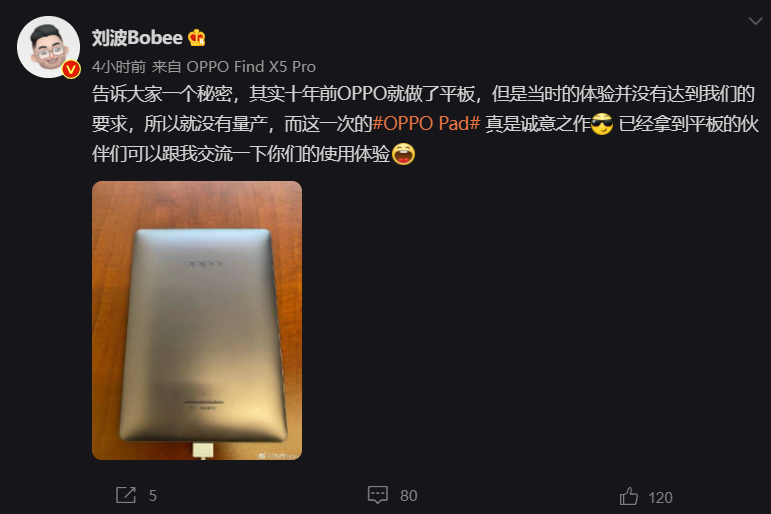Open the 刘波Bobee username link
The height and width of the screenshot is (514, 771).
coord(137,37)
